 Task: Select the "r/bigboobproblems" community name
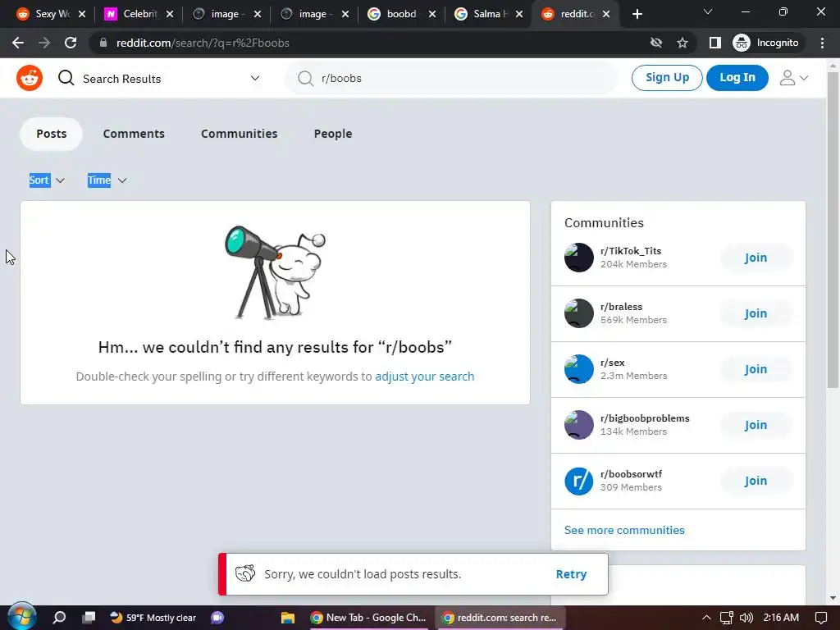tap(645, 418)
